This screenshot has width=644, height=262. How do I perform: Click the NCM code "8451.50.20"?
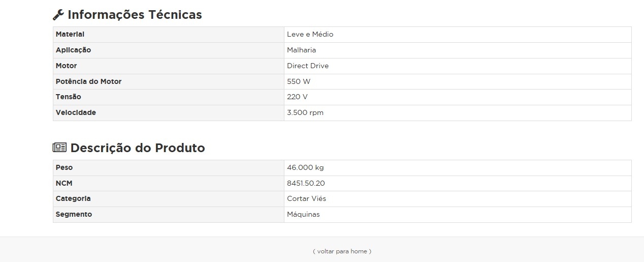point(306,183)
